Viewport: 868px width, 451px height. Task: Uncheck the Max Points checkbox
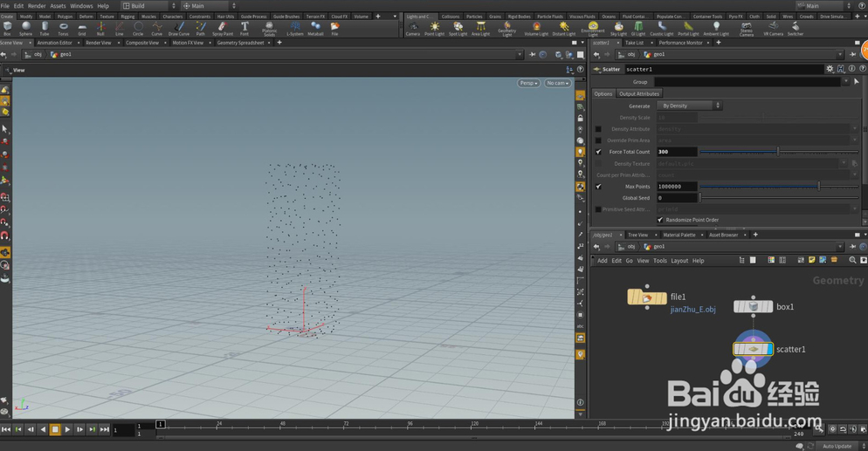click(x=598, y=186)
